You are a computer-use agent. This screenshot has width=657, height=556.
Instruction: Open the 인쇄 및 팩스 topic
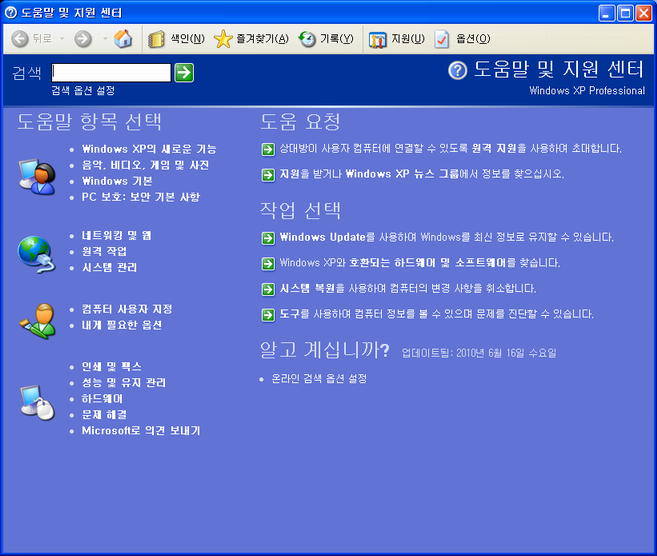coord(111,366)
